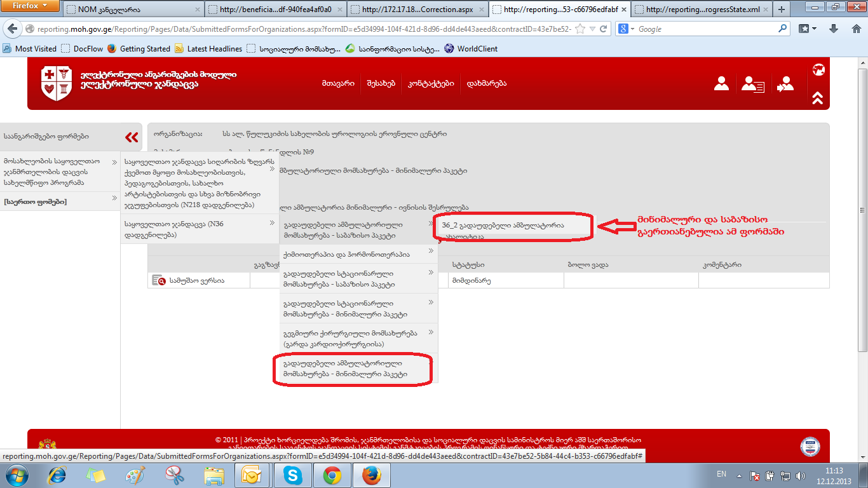Open the Firefox downloads arrow
The height and width of the screenshot is (488, 868).
pos(834,29)
